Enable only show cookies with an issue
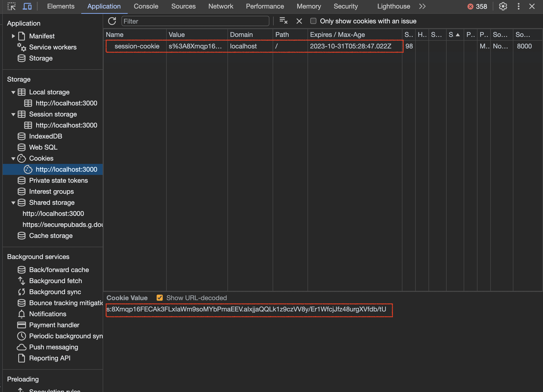 click(313, 21)
